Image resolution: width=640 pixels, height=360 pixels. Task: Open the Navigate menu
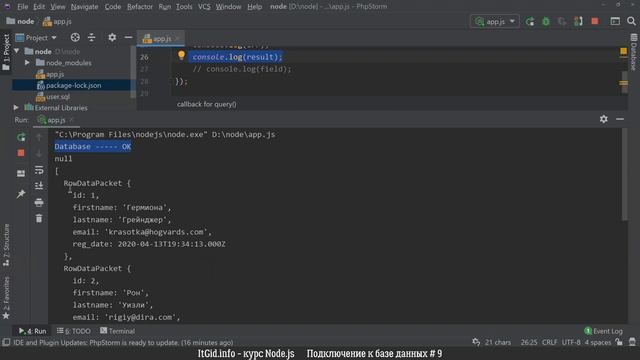coord(84,7)
